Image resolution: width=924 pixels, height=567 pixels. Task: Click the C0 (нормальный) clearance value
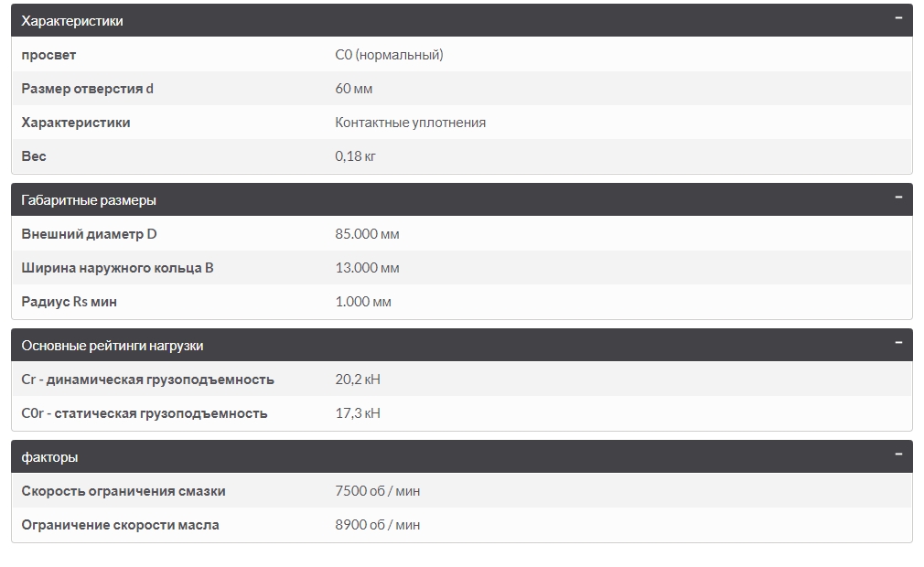pyautogui.click(x=390, y=55)
